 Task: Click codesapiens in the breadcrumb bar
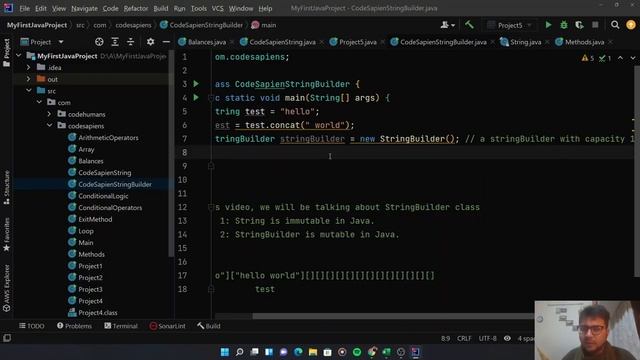(x=133, y=25)
